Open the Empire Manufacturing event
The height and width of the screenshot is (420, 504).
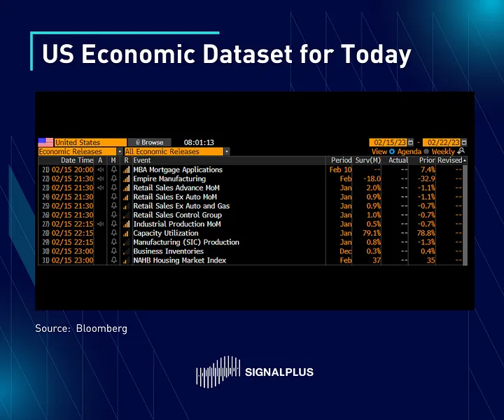pyautogui.click(x=169, y=178)
